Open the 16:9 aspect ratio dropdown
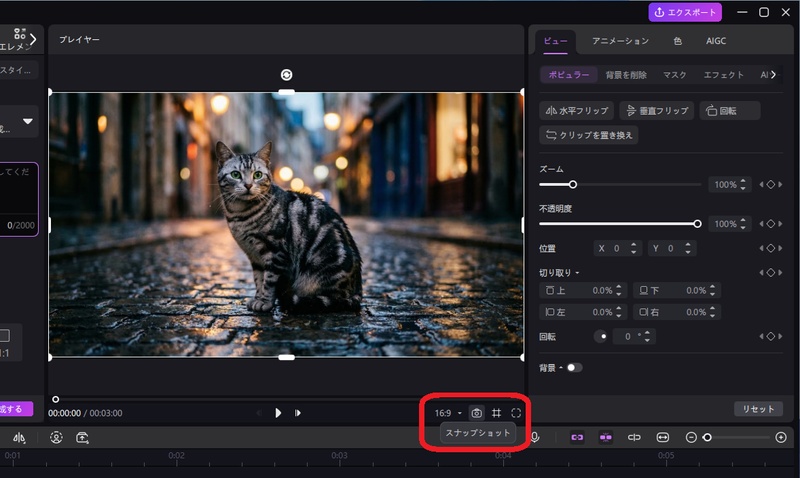Screen dimensions: 800x478 pos(448,413)
